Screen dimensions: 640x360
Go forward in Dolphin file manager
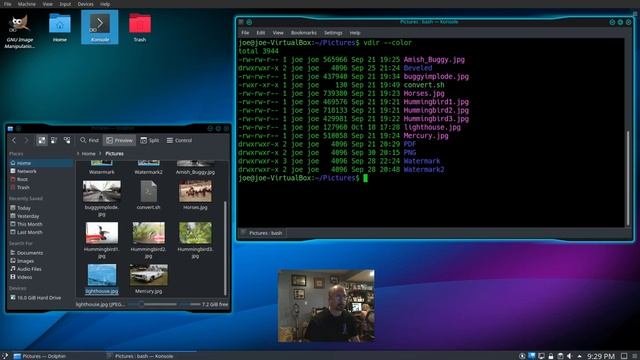click(26, 140)
